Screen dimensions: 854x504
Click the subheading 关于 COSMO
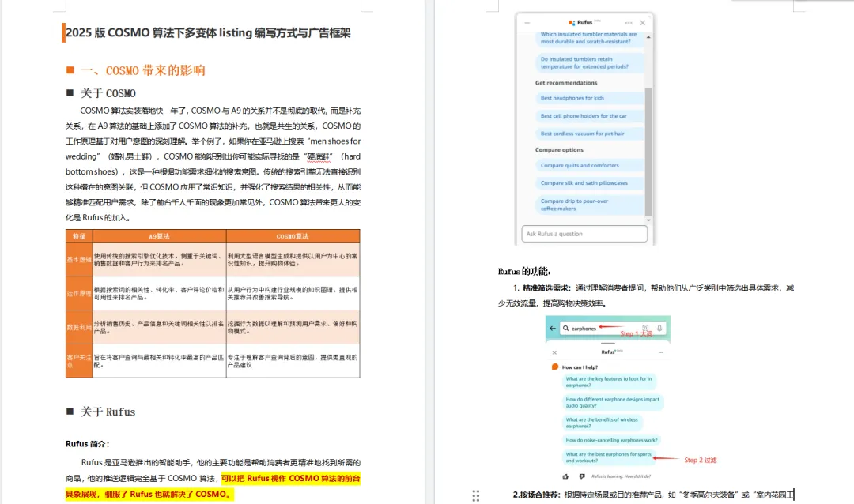pos(108,93)
